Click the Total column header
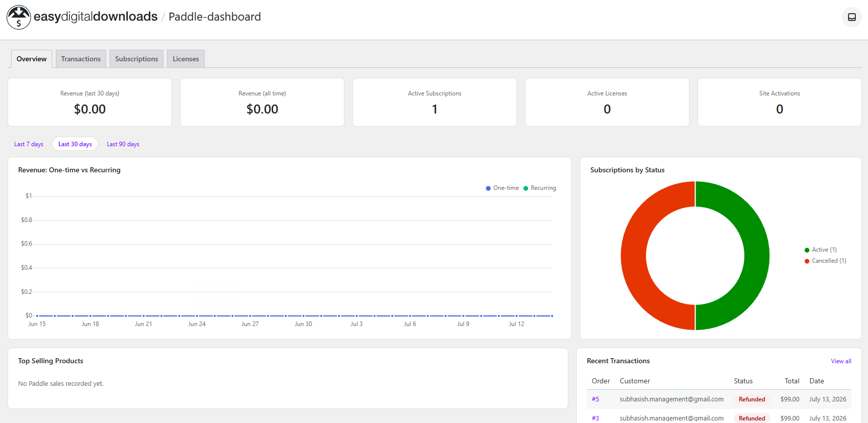This screenshot has width=868, height=423. pyautogui.click(x=792, y=381)
